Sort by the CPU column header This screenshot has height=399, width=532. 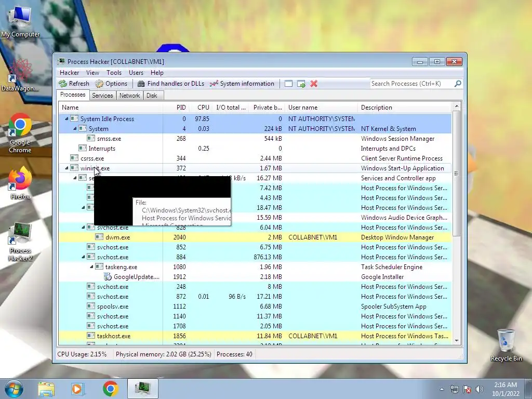point(201,108)
